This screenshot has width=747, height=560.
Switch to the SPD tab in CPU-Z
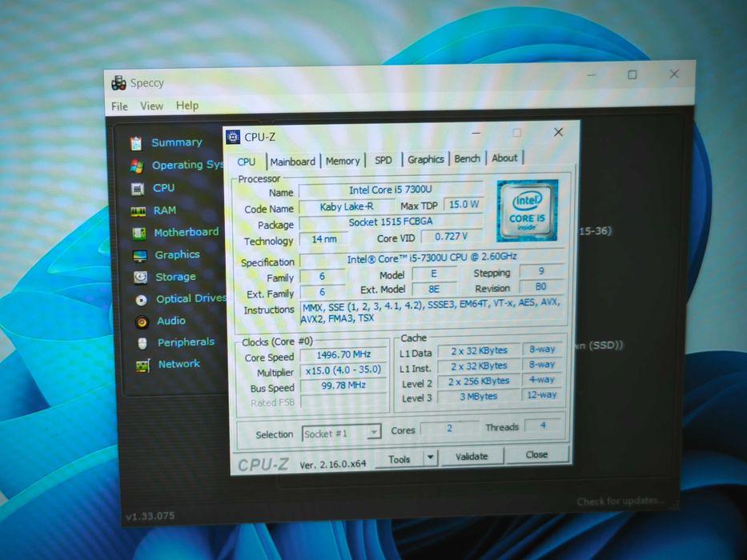point(383,160)
